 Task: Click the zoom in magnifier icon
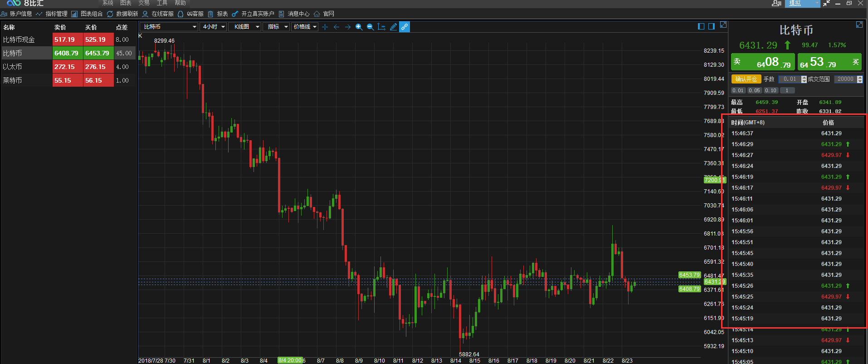359,27
